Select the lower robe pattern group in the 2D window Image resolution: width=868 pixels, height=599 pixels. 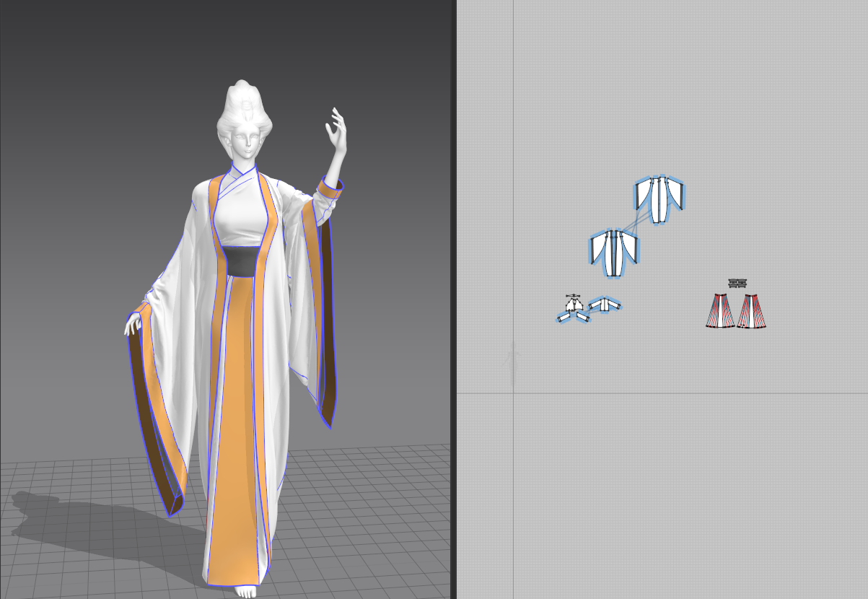click(615, 253)
